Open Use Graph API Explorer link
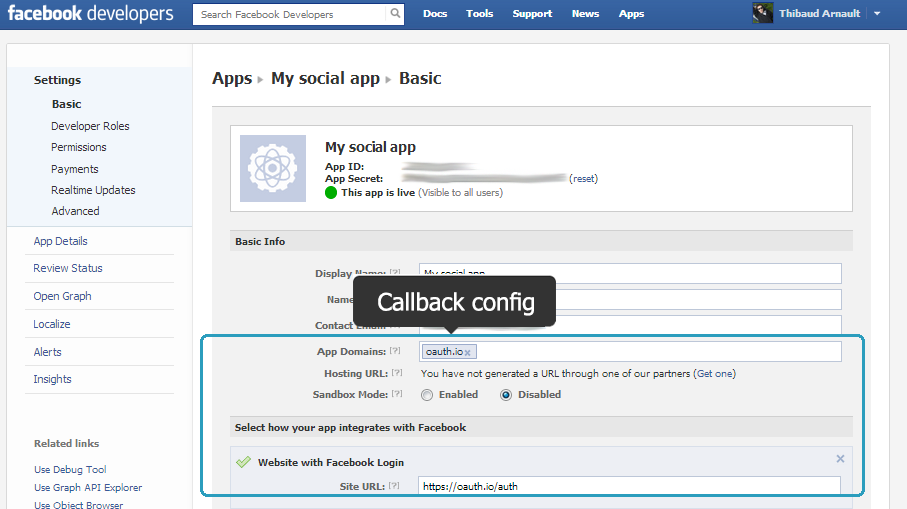Screen dimensions: 907x509 88,488
